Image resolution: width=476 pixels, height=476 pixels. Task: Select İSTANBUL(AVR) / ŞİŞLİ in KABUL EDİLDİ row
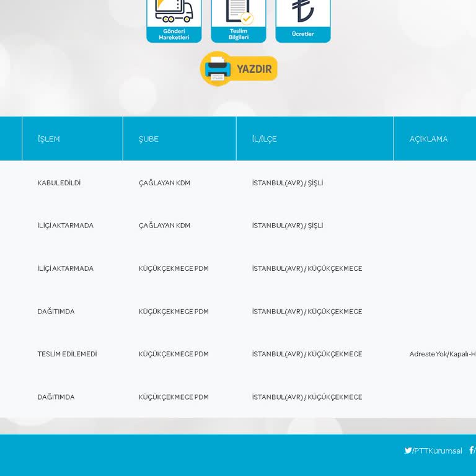coord(288,183)
